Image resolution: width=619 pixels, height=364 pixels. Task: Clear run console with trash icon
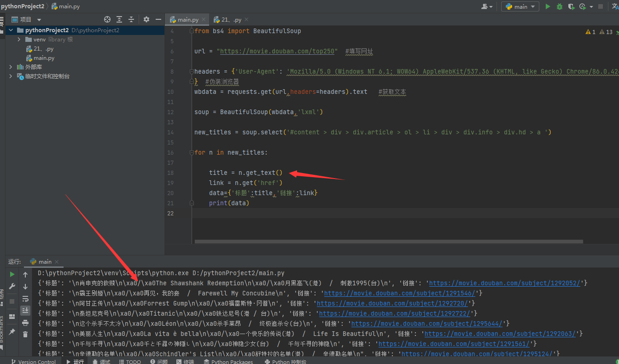25,335
